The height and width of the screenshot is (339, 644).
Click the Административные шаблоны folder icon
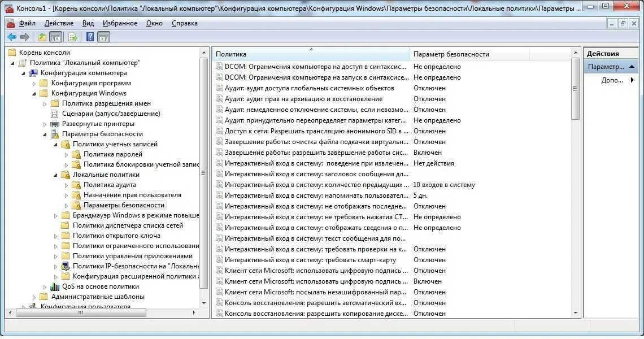[x=44, y=296]
